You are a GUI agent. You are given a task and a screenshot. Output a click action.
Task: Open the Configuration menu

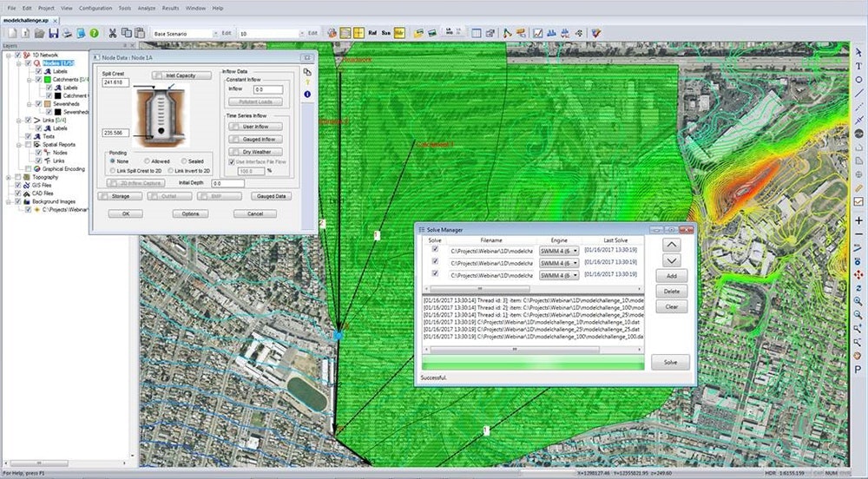tap(95, 8)
